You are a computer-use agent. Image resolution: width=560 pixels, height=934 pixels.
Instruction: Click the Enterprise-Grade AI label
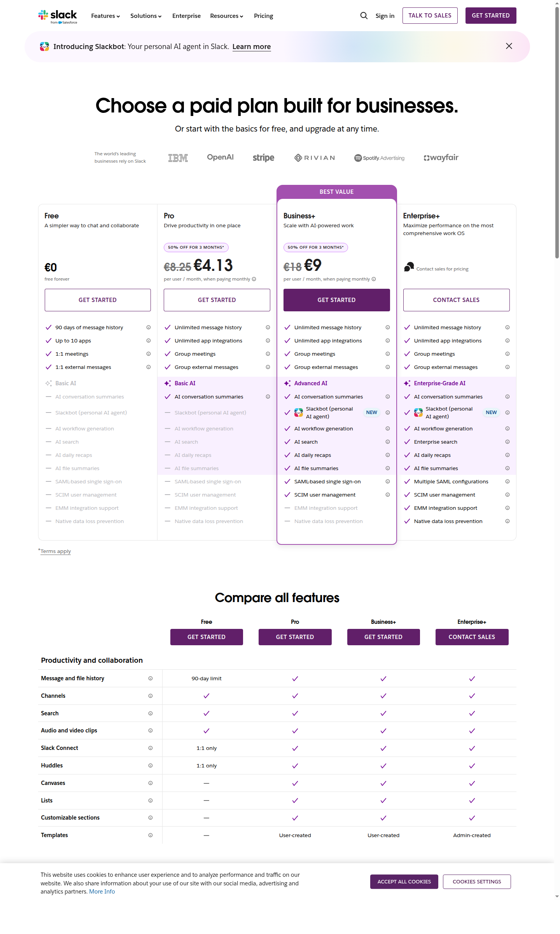click(x=440, y=383)
